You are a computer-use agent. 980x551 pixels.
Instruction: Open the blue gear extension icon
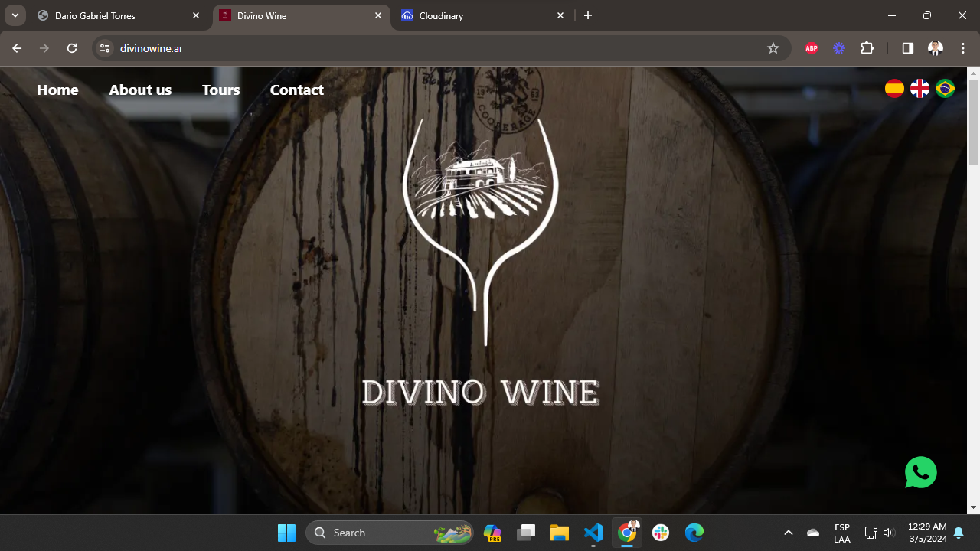(839, 48)
